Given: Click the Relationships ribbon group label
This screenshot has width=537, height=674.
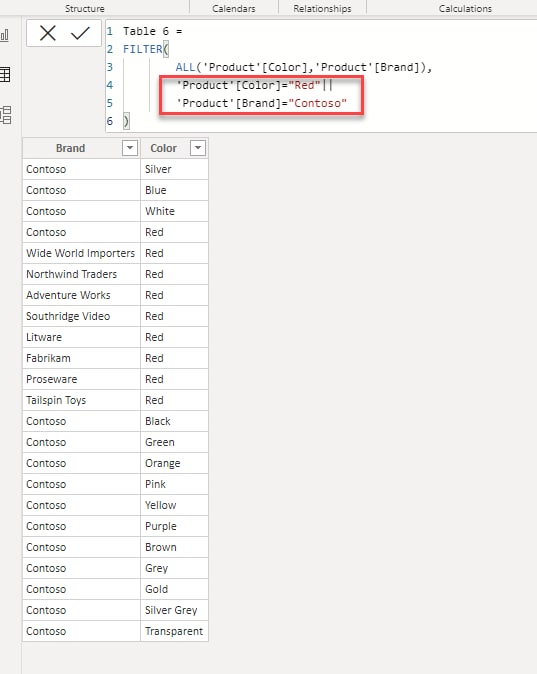Looking at the screenshot, I should pos(322,8).
